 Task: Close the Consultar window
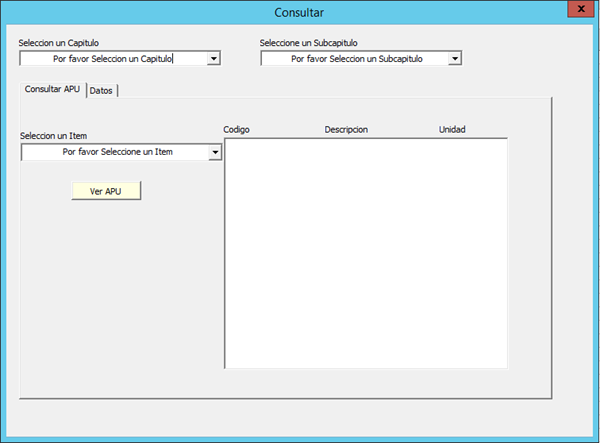click(581, 9)
